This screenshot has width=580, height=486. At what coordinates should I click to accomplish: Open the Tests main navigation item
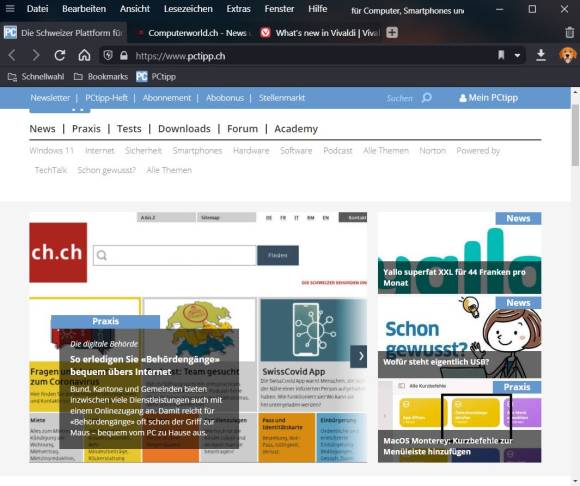[x=129, y=129]
